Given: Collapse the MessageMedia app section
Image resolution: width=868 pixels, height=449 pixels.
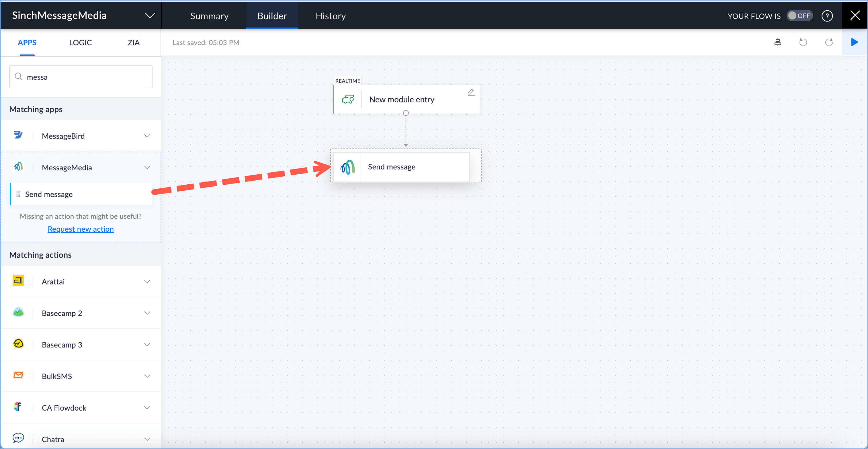Looking at the screenshot, I should pos(147,167).
